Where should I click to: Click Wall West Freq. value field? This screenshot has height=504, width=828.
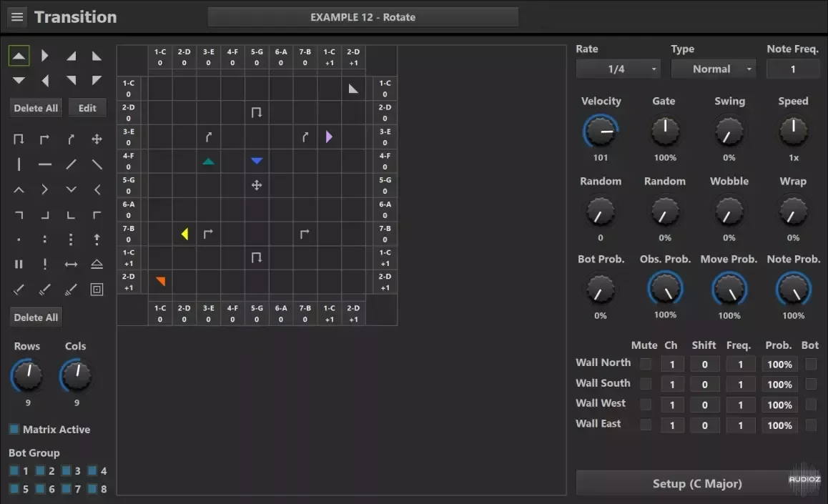[x=740, y=405]
